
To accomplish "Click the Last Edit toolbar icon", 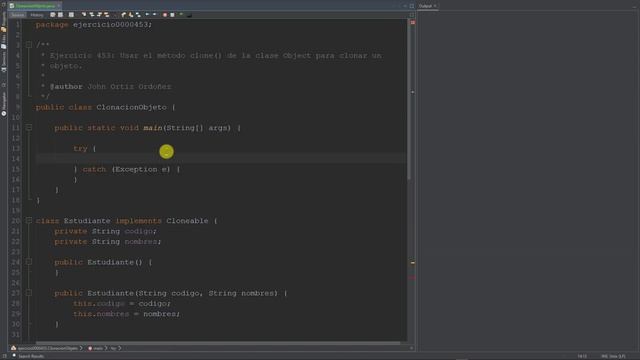I will tap(52, 15).
